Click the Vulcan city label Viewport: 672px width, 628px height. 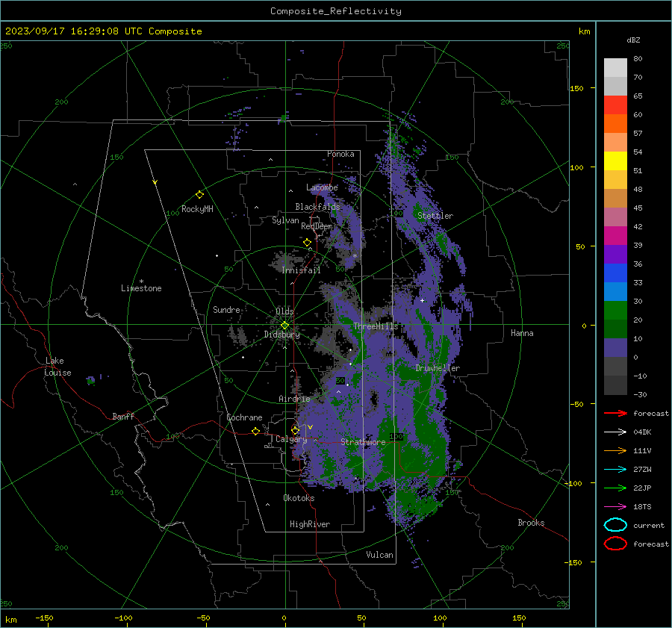coord(379,555)
